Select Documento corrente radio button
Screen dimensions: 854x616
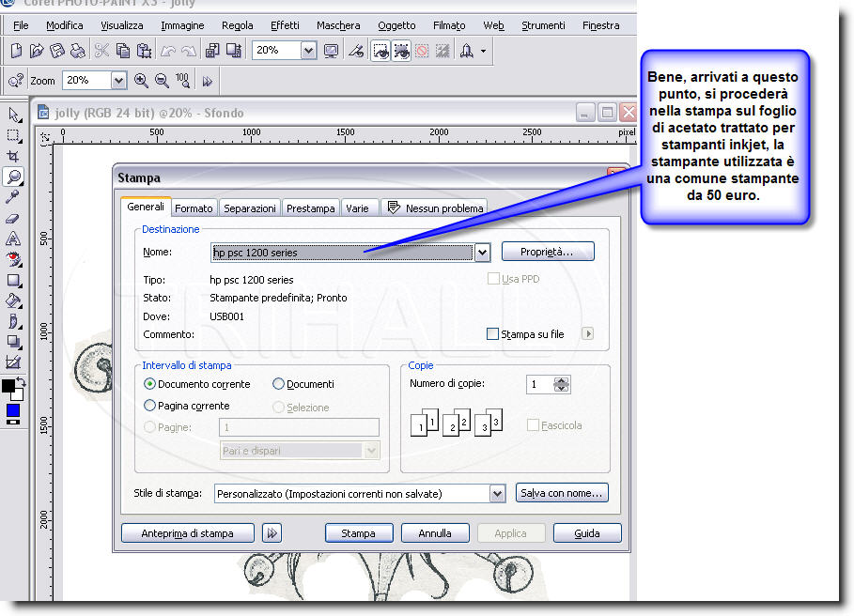coord(149,384)
